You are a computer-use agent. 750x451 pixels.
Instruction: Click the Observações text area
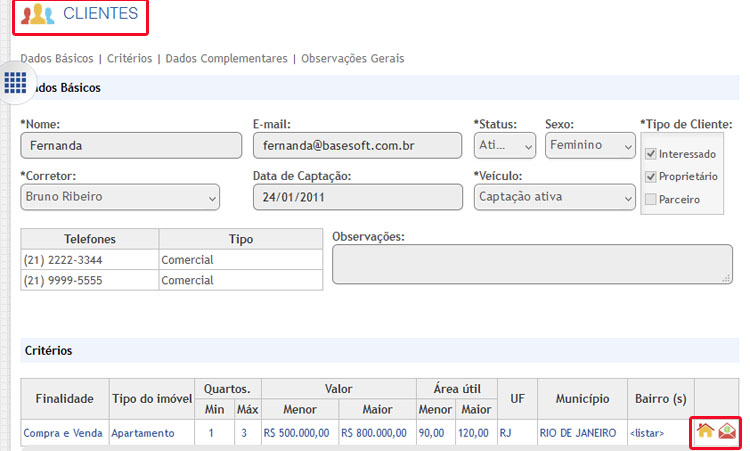tap(531, 266)
